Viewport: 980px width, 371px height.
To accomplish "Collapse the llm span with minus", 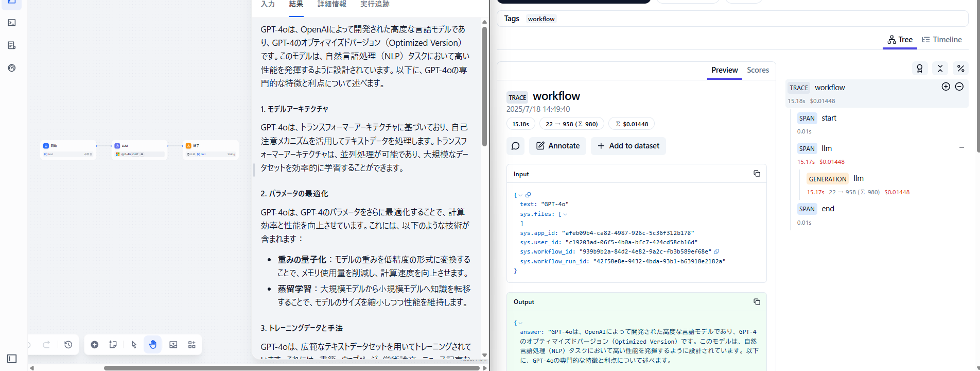I will click(x=961, y=147).
